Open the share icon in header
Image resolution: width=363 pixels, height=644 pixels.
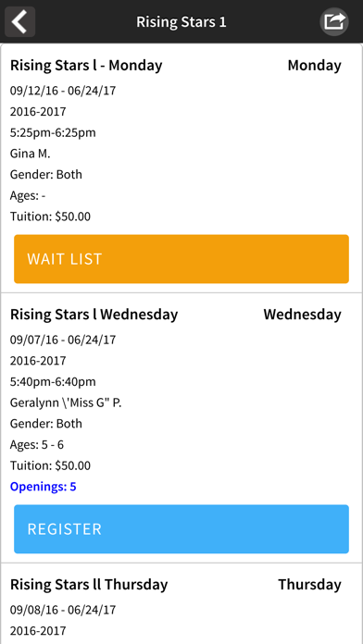click(x=333, y=22)
